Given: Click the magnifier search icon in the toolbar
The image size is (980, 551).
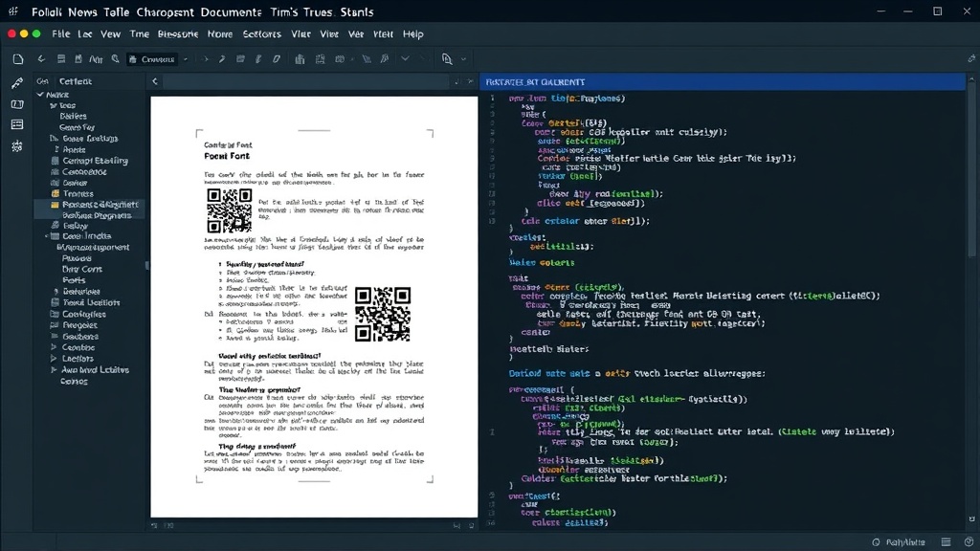Looking at the screenshot, I should point(115,58).
